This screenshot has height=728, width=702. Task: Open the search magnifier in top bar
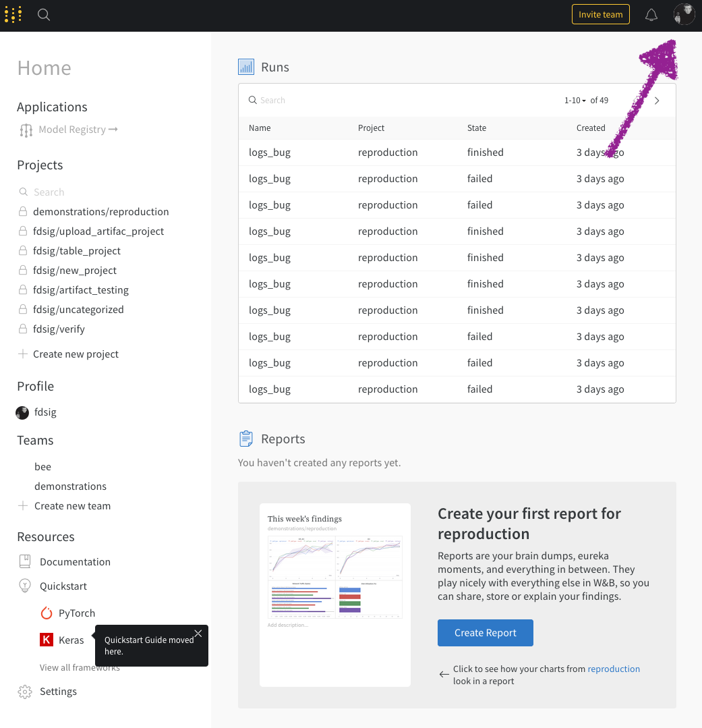coord(44,14)
